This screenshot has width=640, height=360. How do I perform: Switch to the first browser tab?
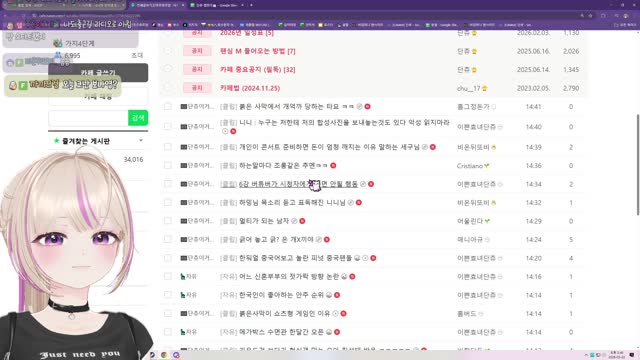35,5
